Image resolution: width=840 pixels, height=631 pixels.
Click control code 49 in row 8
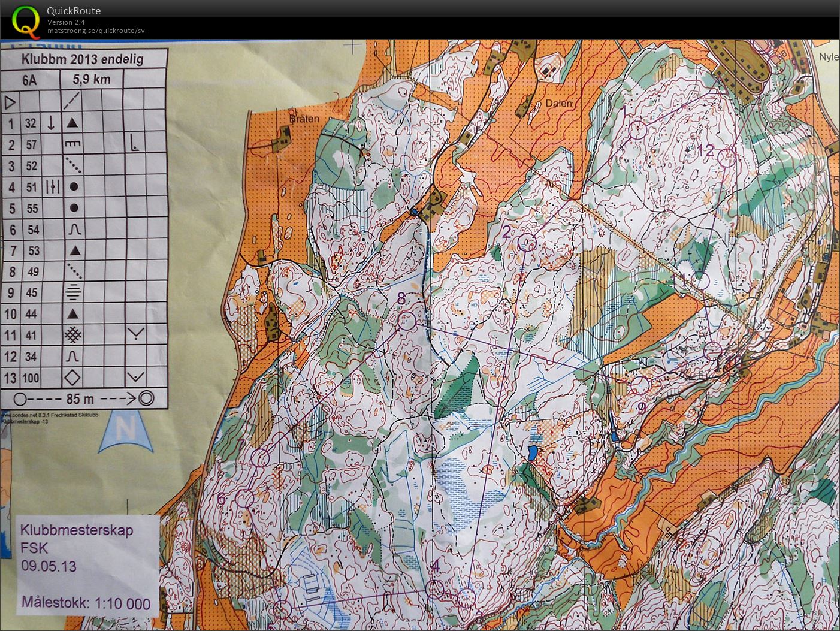tap(32, 272)
